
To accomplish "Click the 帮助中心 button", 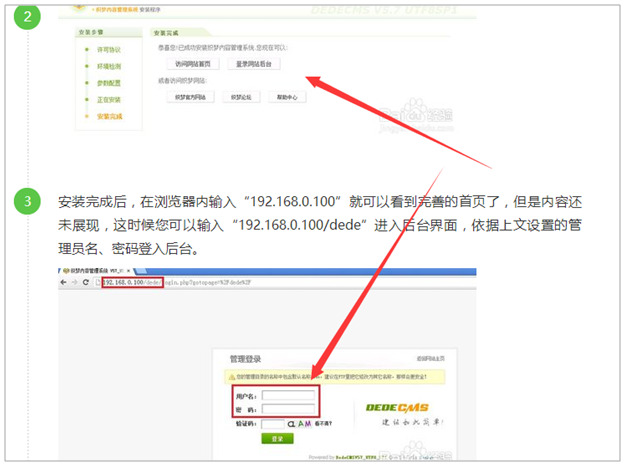I will [x=286, y=97].
